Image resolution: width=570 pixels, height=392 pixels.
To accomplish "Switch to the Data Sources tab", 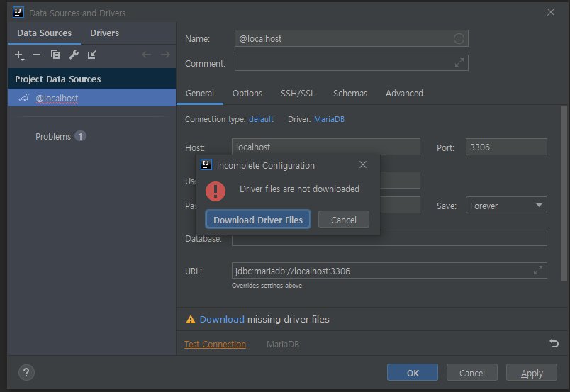I will 45,33.
